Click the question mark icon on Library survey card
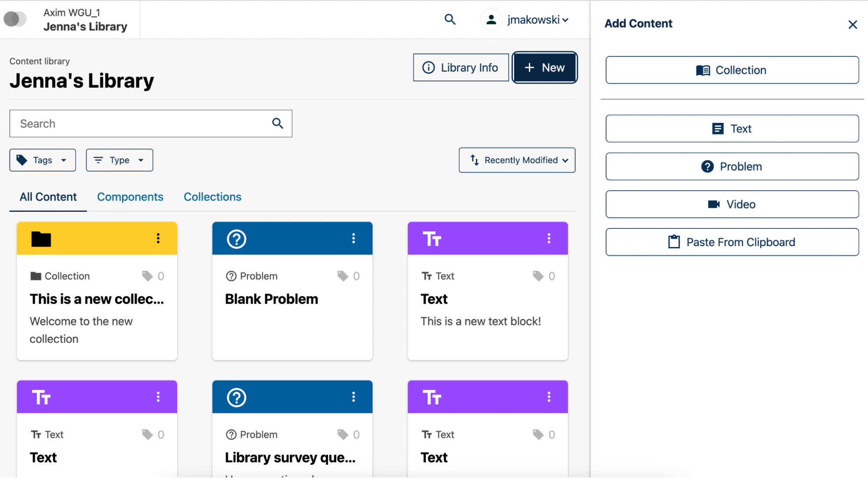The height and width of the screenshot is (478, 868). pyautogui.click(x=236, y=396)
